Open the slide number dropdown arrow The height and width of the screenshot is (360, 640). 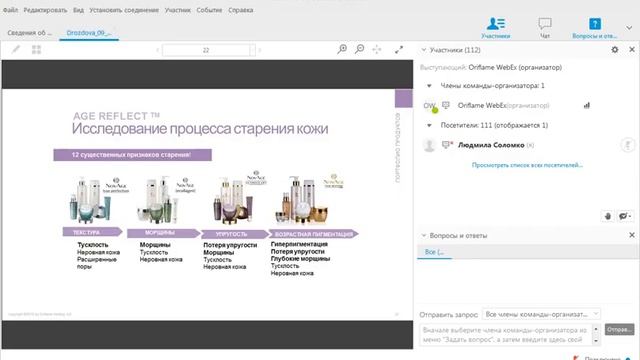[x=253, y=50]
